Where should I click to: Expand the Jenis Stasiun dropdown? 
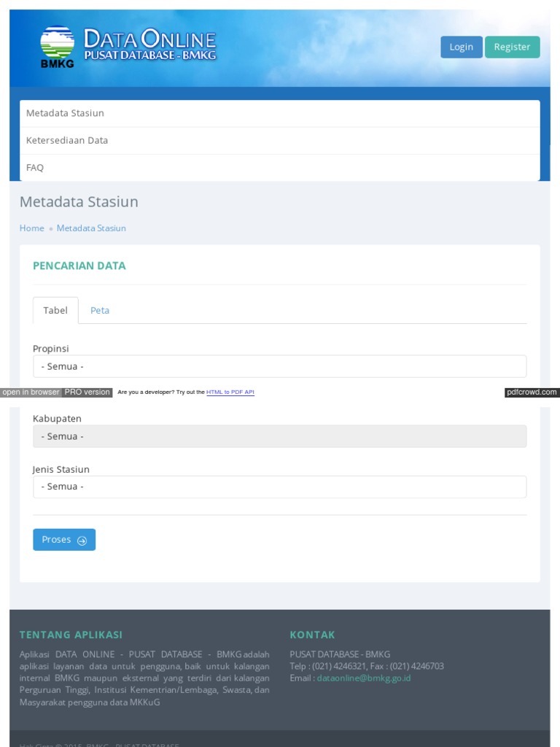click(279, 487)
